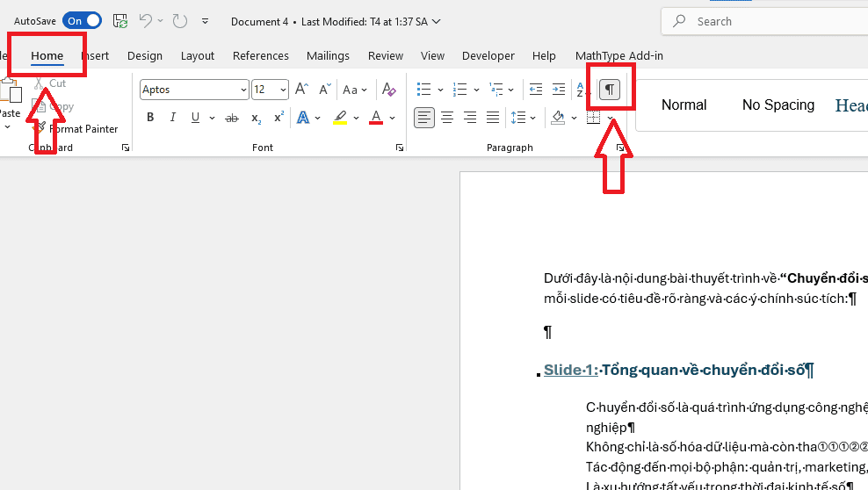Align text left
This screenshot has width=868, height=490.
(424, 118)
